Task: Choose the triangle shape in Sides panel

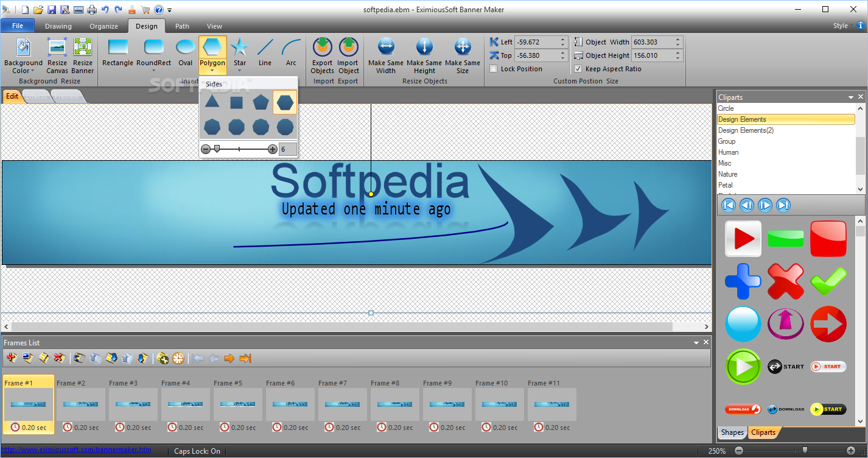Action: [212, 102]
